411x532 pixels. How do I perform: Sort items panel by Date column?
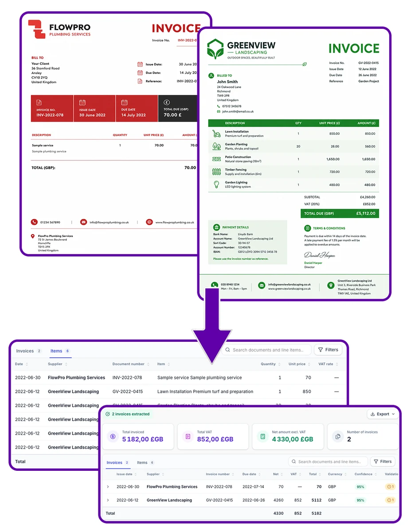click(x=21, y=364)
